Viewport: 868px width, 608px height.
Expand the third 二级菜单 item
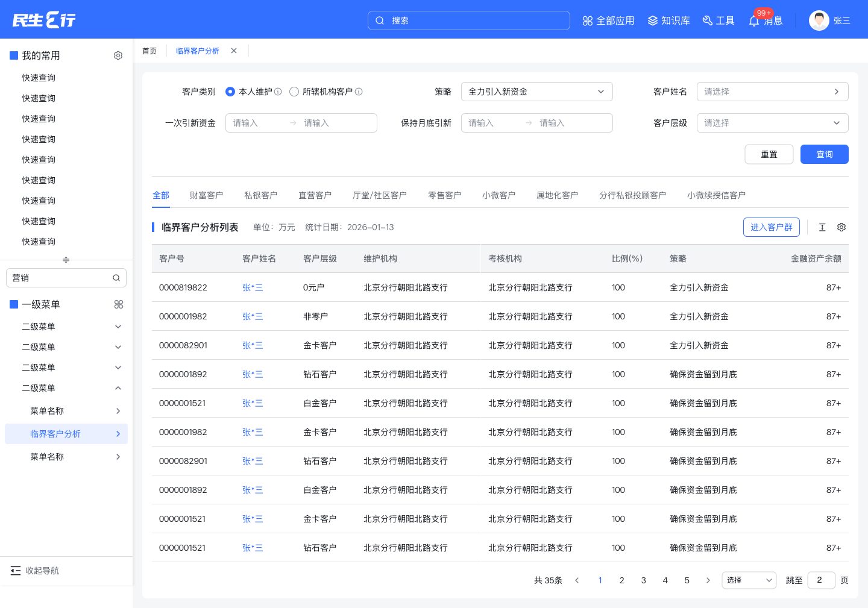tap(118, 368)
